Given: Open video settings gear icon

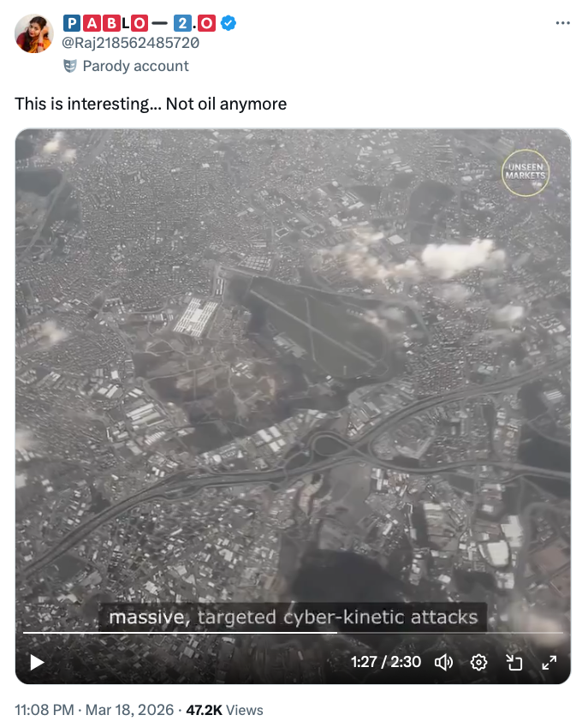Looking at the screenshot, I should (478, 663).
